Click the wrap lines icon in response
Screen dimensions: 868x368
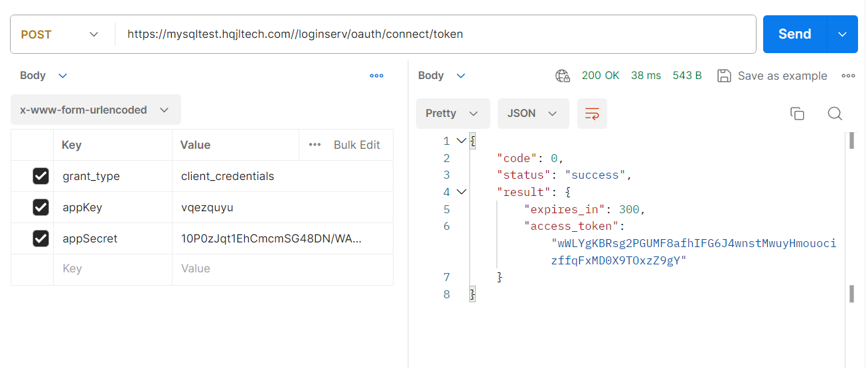[x=592, y=114]
